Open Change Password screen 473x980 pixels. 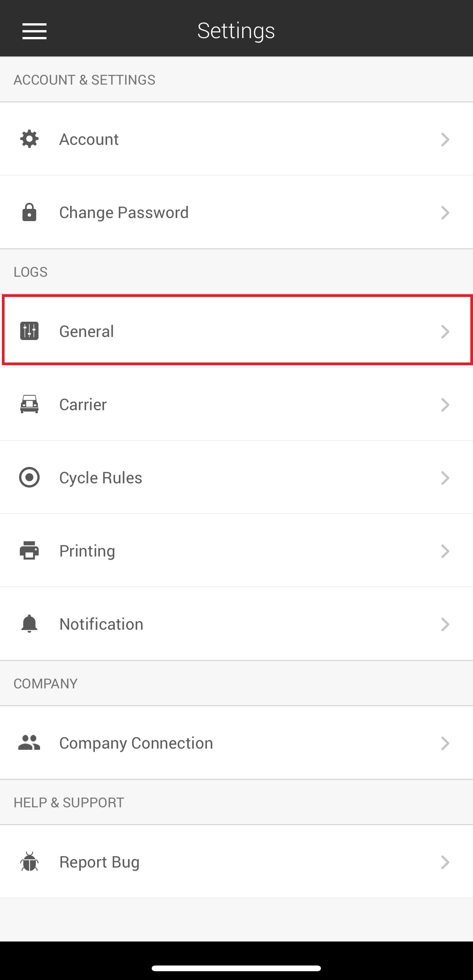click(x=236, y=212)
